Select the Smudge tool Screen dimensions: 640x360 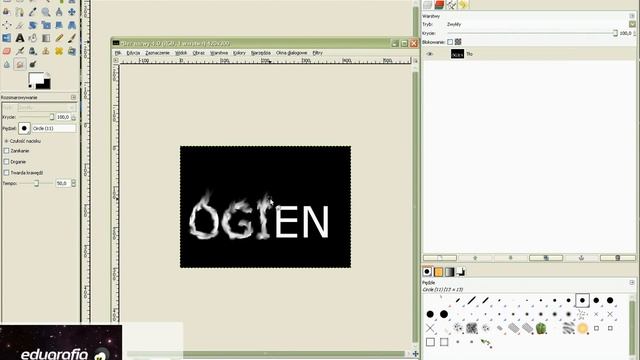[20, 64]
